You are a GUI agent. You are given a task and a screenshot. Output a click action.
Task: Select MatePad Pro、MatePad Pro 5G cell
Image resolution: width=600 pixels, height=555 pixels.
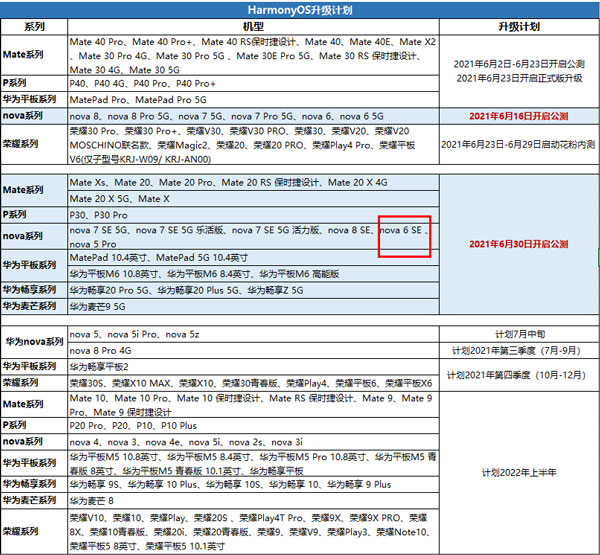(253, 100)
